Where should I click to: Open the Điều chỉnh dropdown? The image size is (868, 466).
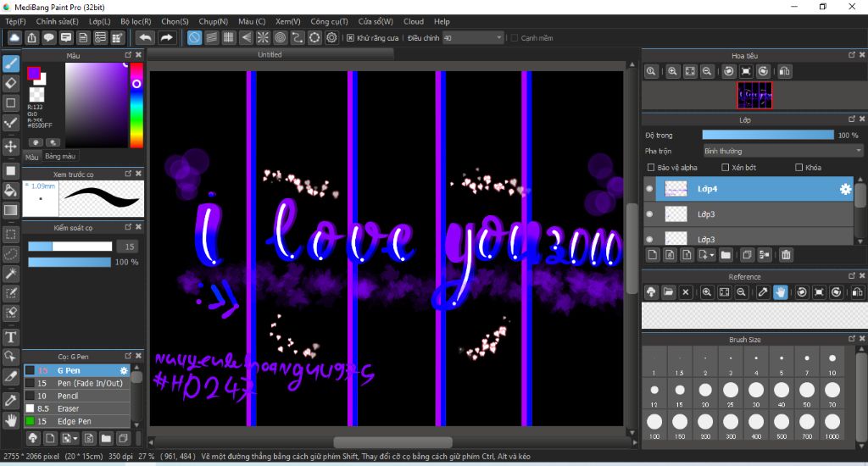[x=473, y=37]
